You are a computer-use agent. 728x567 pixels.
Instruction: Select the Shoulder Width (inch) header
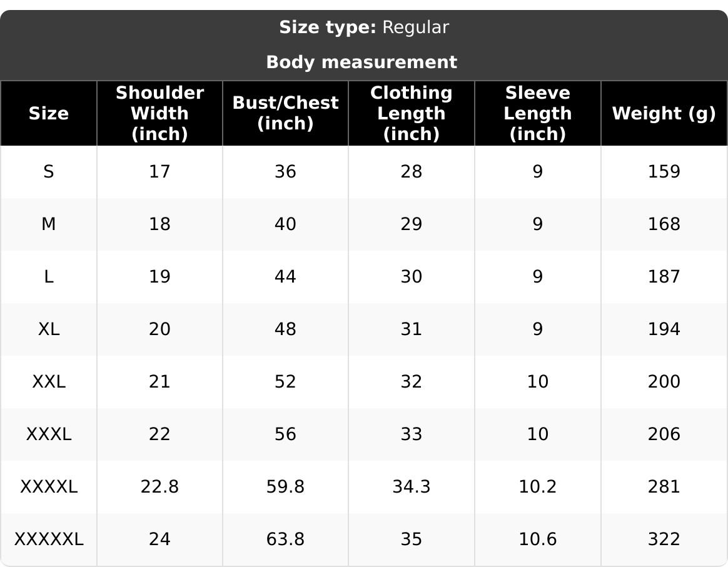pos(159,113)
